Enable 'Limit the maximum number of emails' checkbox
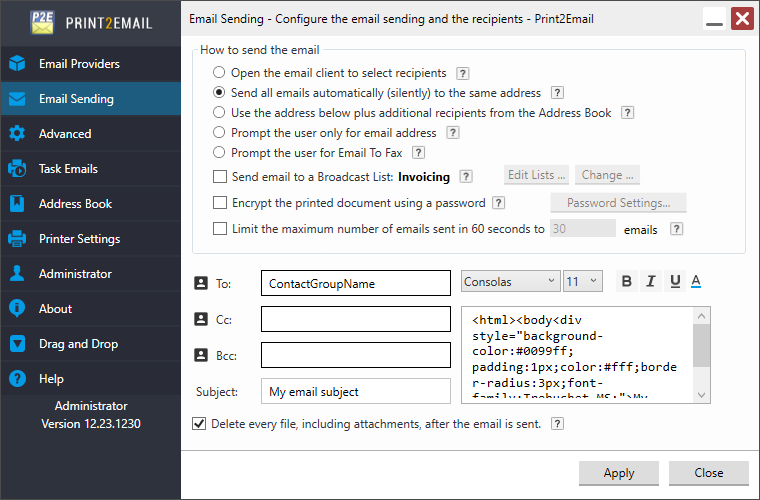Viewport: 760px width, 500px height. (220, 229)
